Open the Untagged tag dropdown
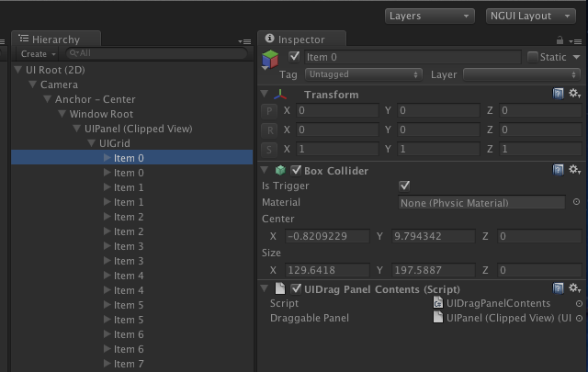 pos(364,74)
